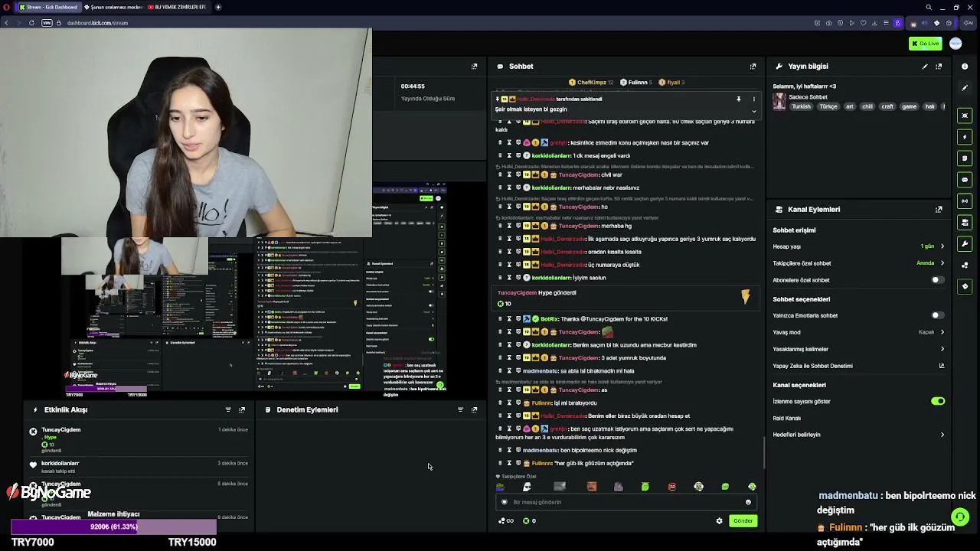Send the chat message with Gönder
The height and width of the screenshot is (551, 980).
(x=743, y=521)
